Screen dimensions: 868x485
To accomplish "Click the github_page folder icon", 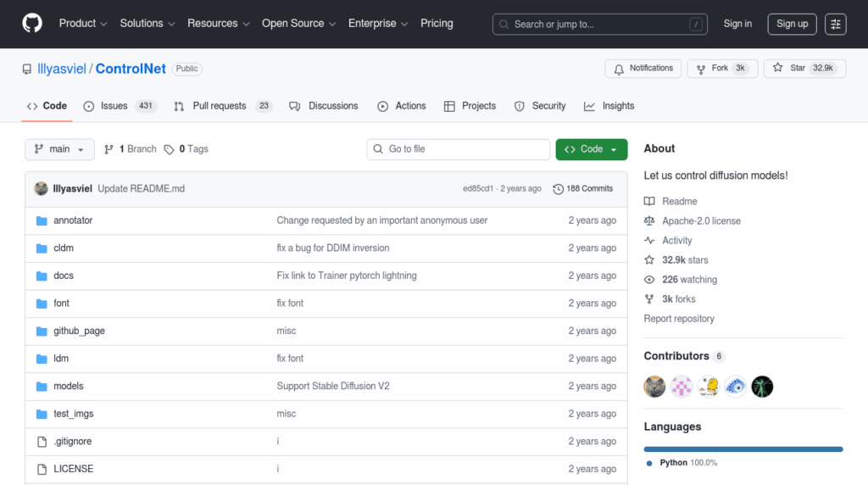I will 42,332.
